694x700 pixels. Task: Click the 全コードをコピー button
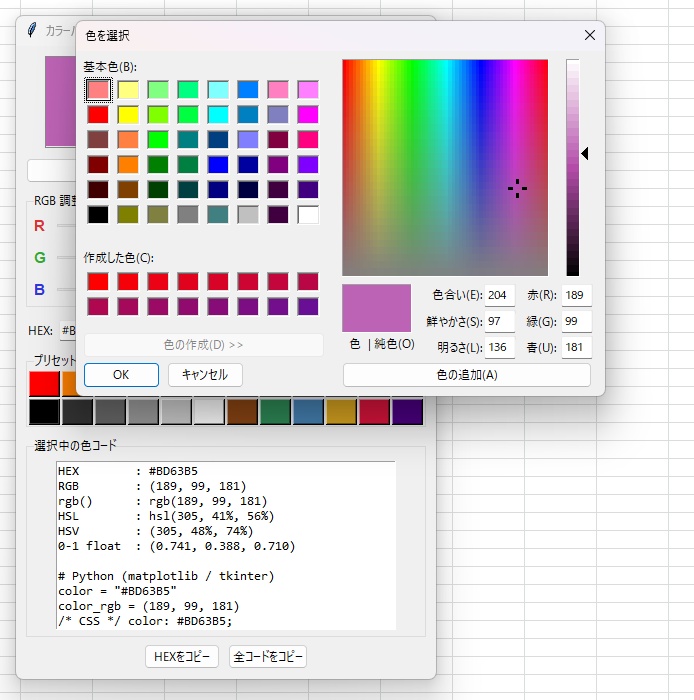(268, 656)
